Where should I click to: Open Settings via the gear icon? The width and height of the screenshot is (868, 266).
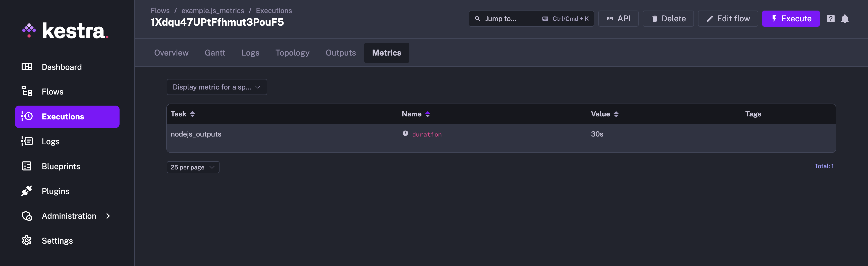(27, 240)
